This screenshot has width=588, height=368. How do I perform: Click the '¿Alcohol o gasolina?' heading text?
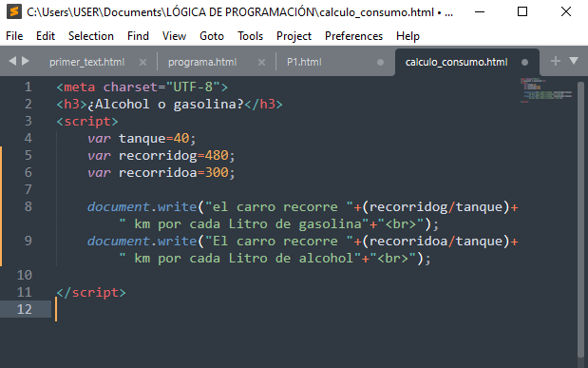165,104
